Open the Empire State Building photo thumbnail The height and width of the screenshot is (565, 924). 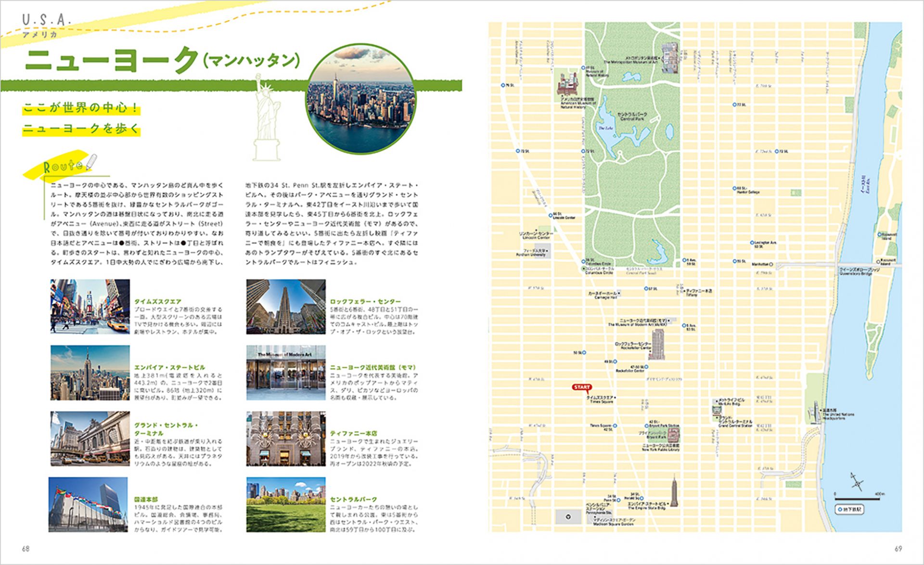coord(90,372)
